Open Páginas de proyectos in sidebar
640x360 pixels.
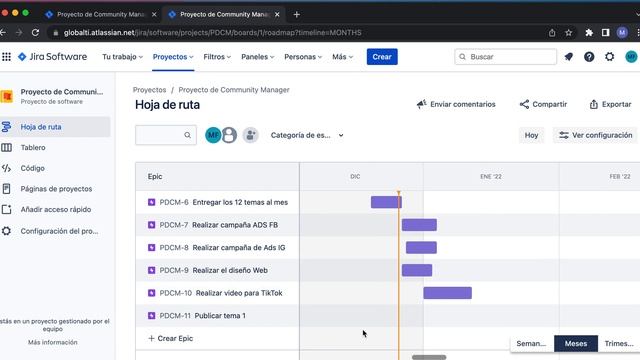pos(55,189)
